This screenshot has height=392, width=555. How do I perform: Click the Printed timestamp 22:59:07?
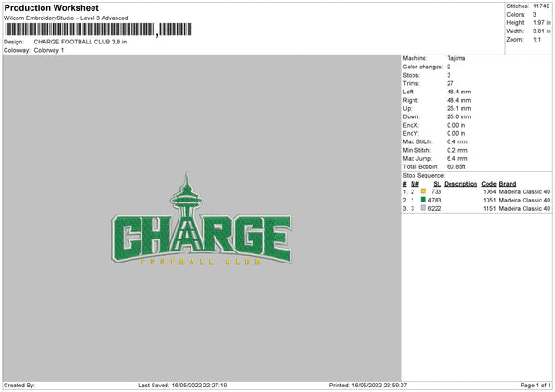pos(395,386)
